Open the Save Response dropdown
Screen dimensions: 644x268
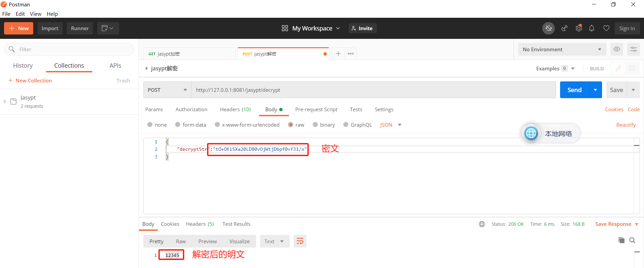(617, 224)
